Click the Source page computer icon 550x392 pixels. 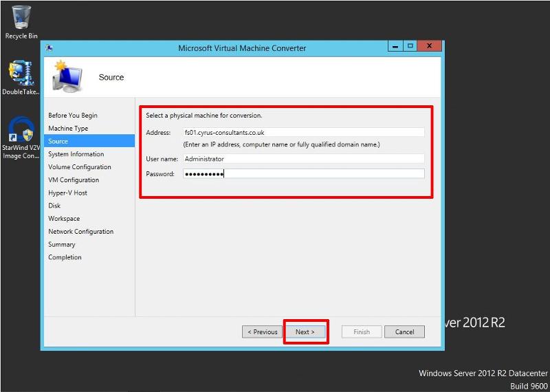click(67, 76)
